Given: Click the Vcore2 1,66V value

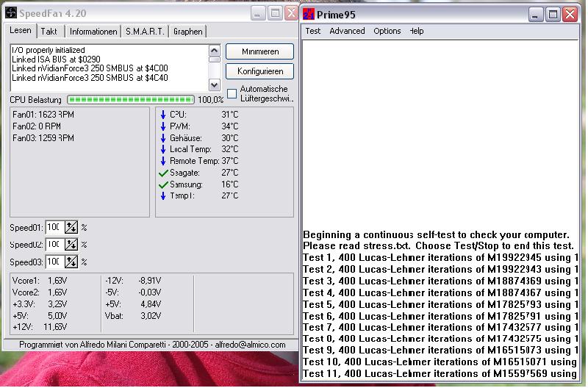Looking at the screenshot, I should (x=58, y=292).
